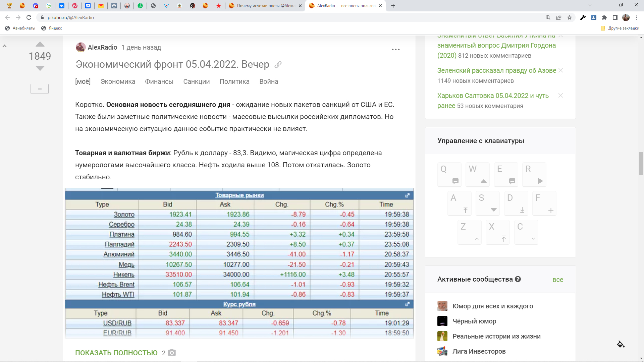The image size is (644, 362).
Task: Open Лига Инвесторов community
Action: 479,351
